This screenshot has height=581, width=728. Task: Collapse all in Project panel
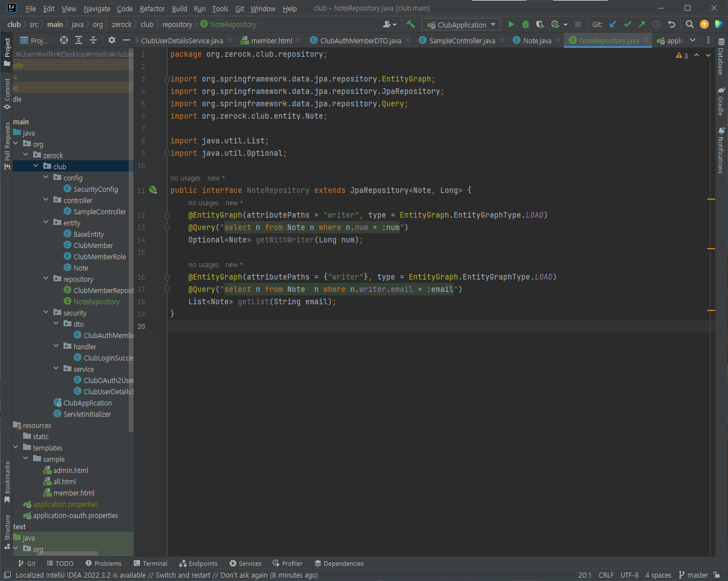tap(93, 40)
